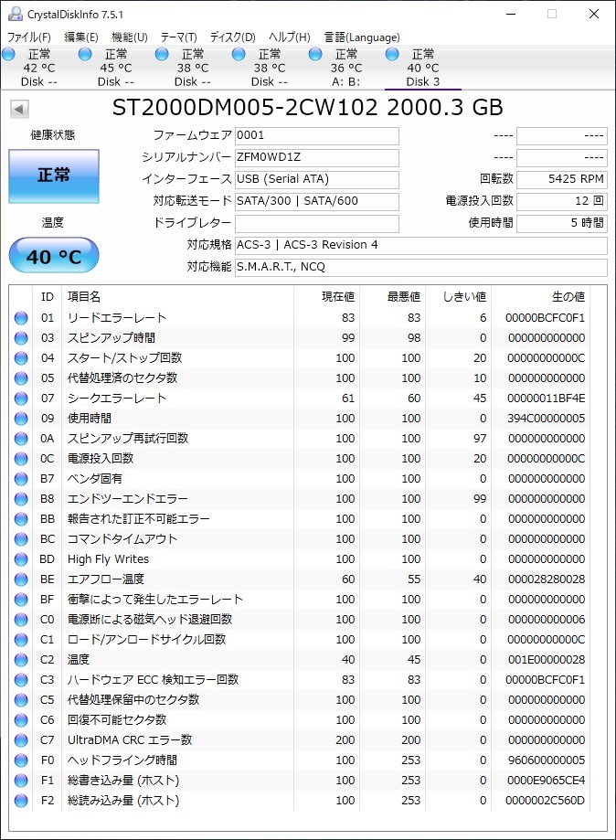
Task: Click blue status orb of attribute BD row
Action: (21, 559)
